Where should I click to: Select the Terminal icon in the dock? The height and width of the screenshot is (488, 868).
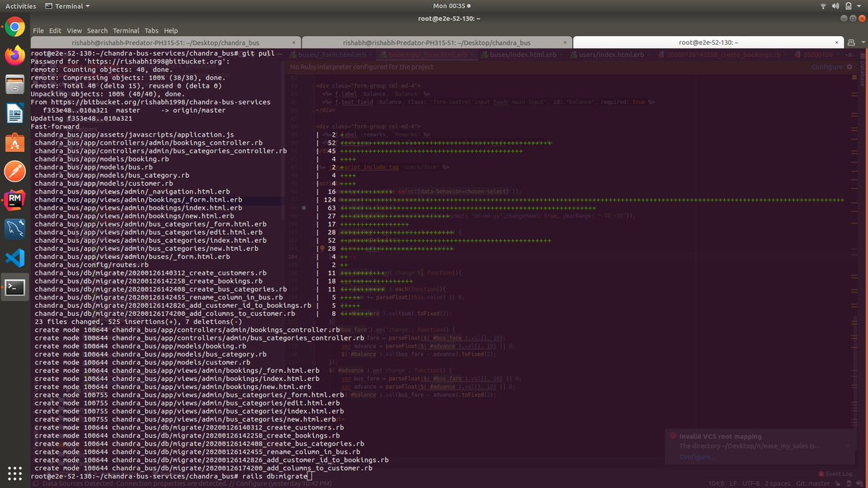pyautogui.click(x=14, y=287)
